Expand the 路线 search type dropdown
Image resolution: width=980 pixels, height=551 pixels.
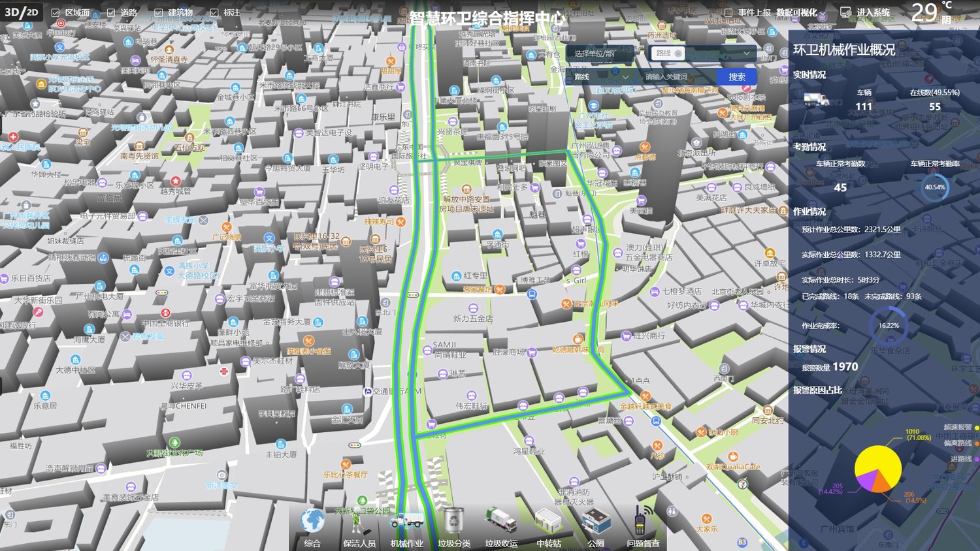[x=600, y=77]
